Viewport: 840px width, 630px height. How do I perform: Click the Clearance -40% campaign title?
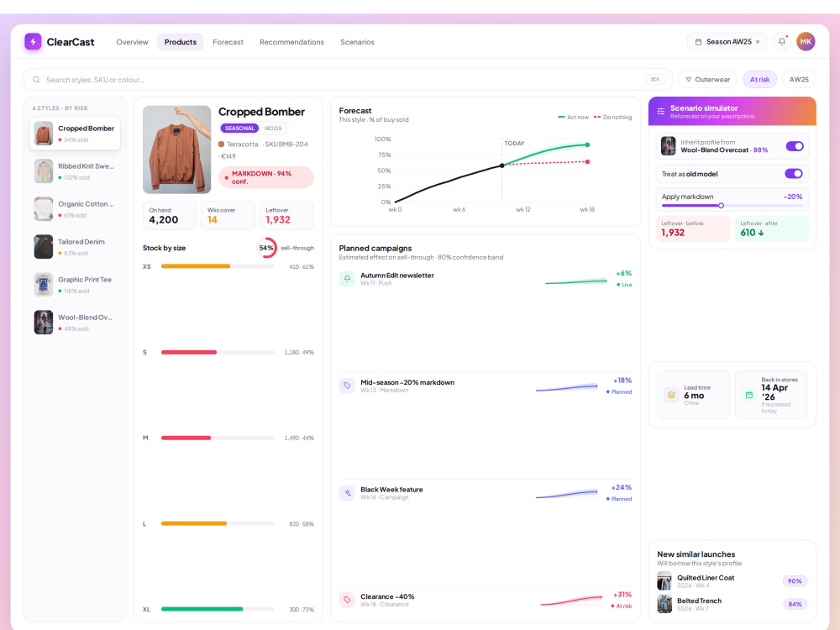click(387, 596)
